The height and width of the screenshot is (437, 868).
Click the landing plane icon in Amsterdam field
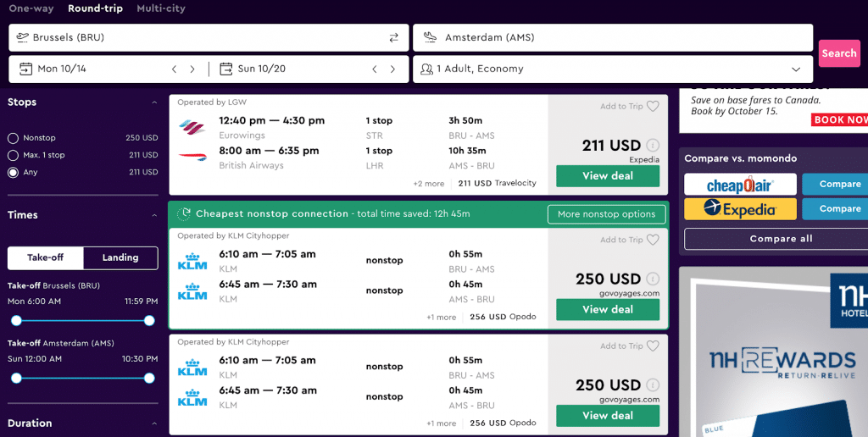[x=430, y=37]
